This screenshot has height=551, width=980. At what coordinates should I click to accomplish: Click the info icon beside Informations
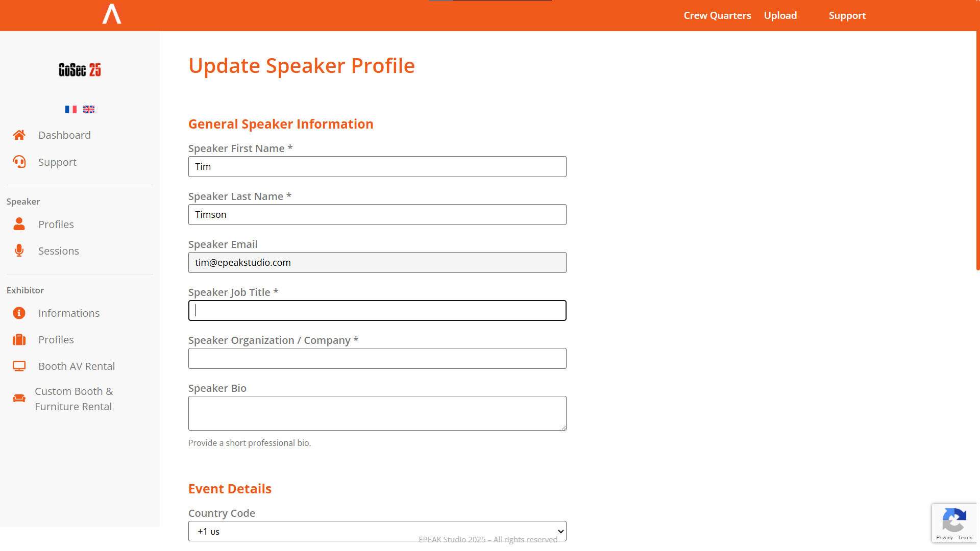[x=19, y=313]
